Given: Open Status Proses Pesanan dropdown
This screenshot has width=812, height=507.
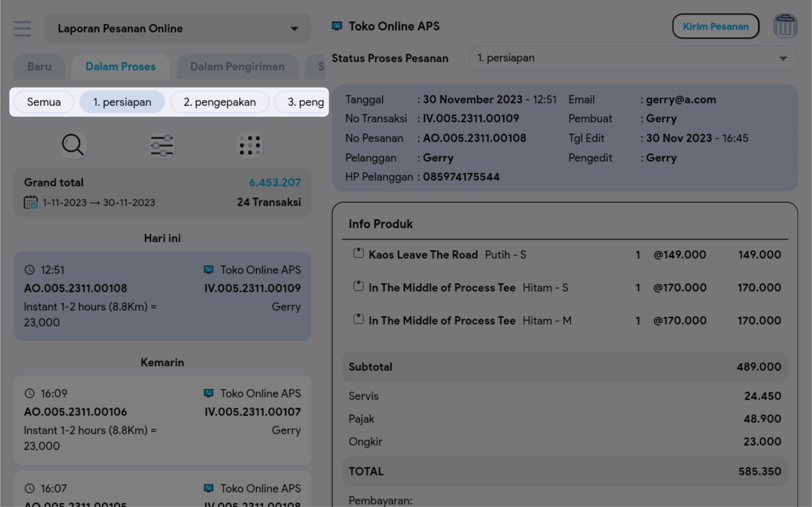Looking at the screenshot, I should click(x=632, y=58).
